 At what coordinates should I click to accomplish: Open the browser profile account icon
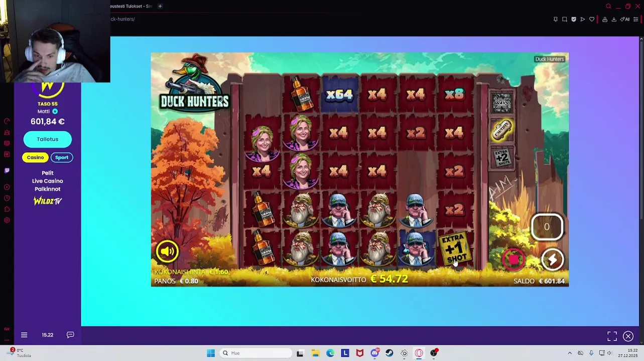pos(605,19)
